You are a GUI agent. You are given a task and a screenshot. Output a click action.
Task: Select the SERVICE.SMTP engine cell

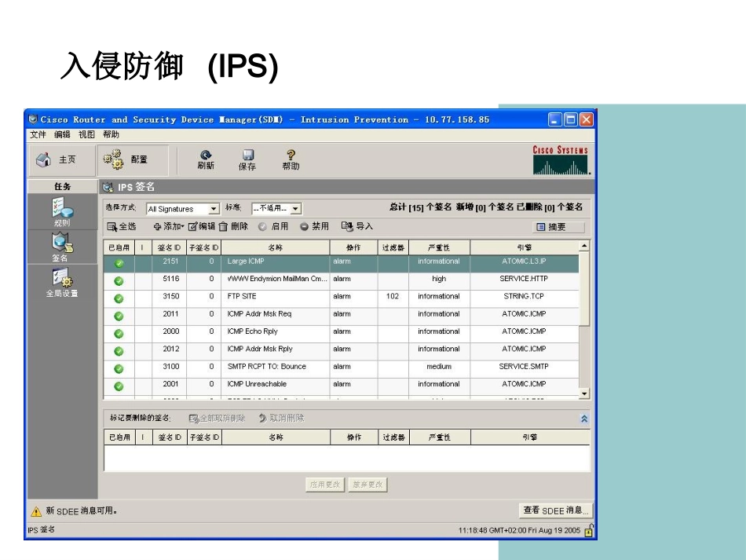(524, 366)
